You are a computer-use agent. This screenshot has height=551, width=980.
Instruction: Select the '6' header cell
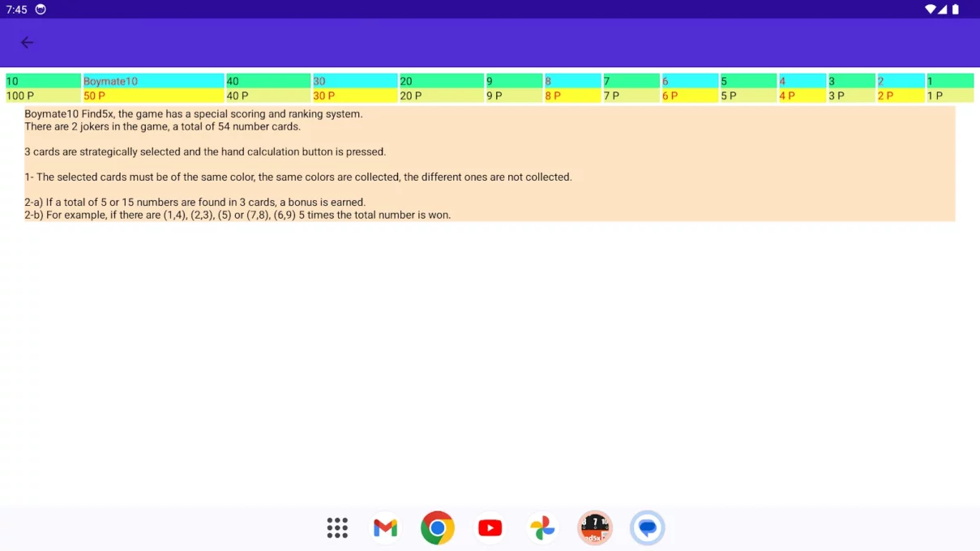(x=690, y=81)
